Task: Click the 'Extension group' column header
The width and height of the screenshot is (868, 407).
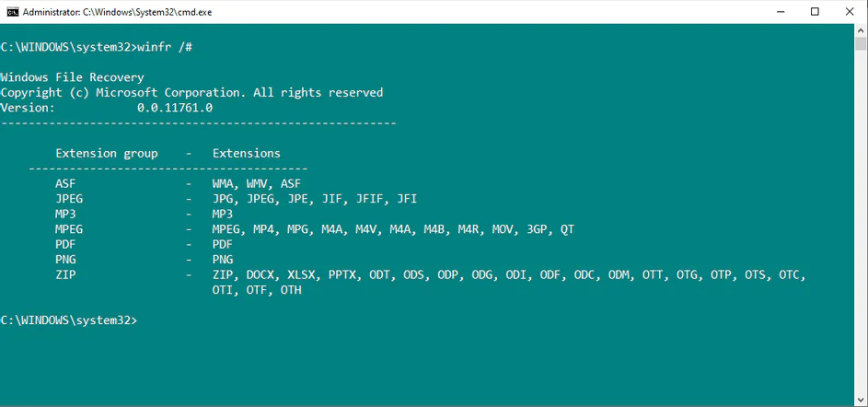Action: 107,153
